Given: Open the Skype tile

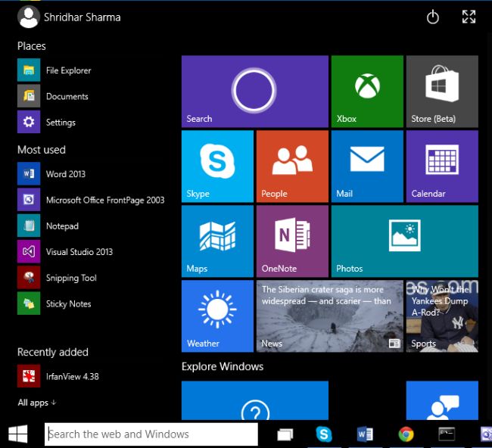Looking at the screenshot, I should click(217, 166).
